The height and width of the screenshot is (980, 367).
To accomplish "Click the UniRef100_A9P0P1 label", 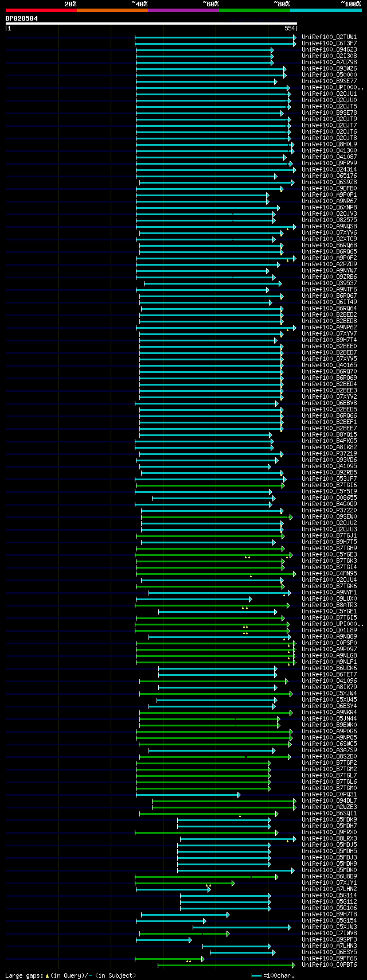I will [x=329, y=195].
